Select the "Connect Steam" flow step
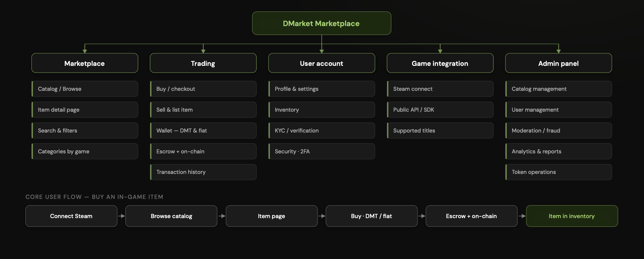 pyautogui.click(x=71, y=216)
